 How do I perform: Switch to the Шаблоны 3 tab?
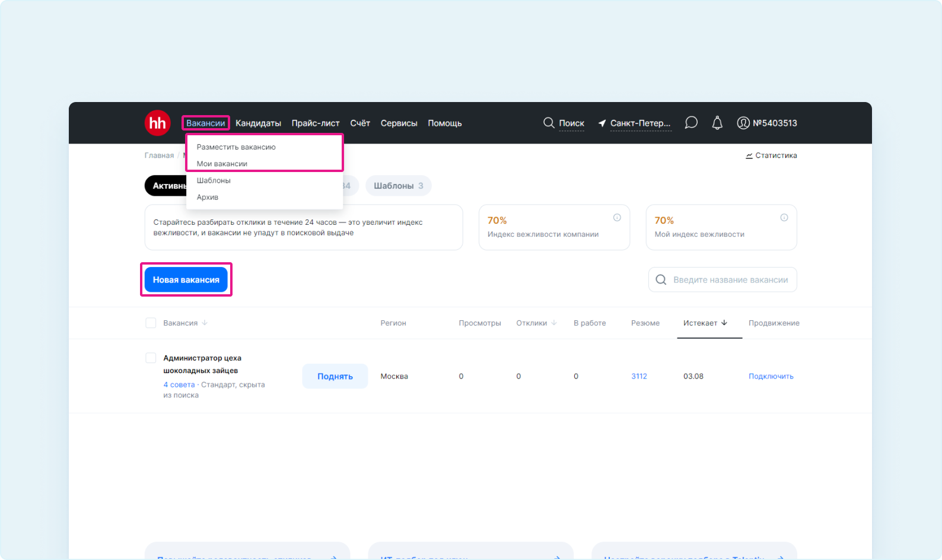click(399, 186)
